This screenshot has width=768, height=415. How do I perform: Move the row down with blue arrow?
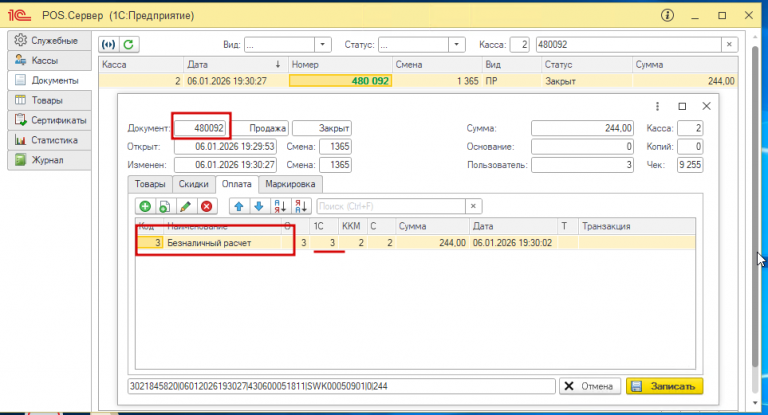(259, 206)
